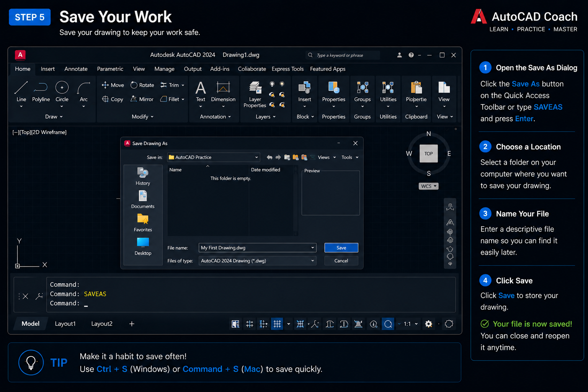Expand the Layers panel dropdown
The height and width of the screenshot is (392, 588).
[266, 117]
